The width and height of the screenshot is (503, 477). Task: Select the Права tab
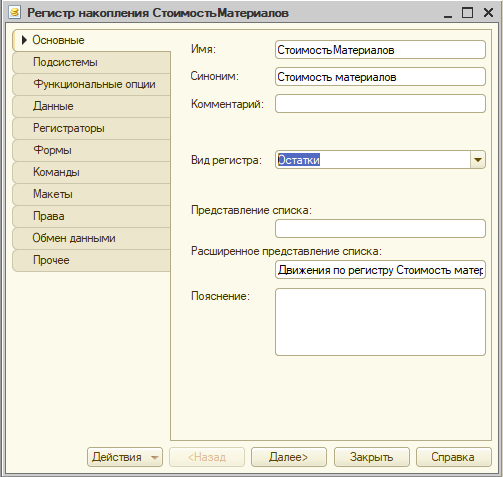coord(91,216)
